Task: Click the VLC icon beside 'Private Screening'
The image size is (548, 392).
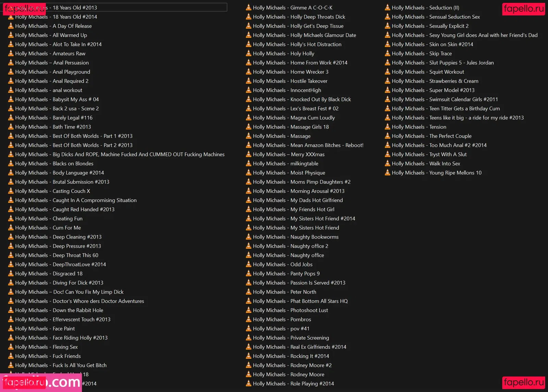Action: tap(249, 338)
